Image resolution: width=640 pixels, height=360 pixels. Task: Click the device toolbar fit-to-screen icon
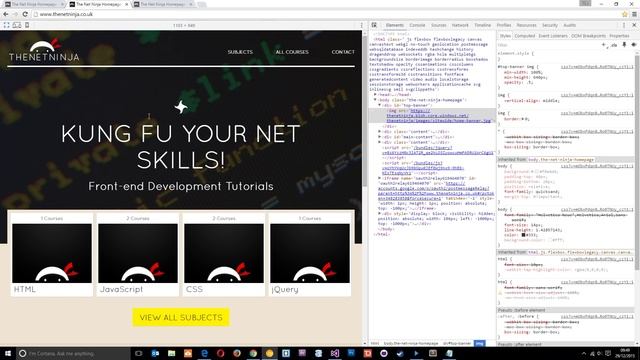(x=6, y=25)
